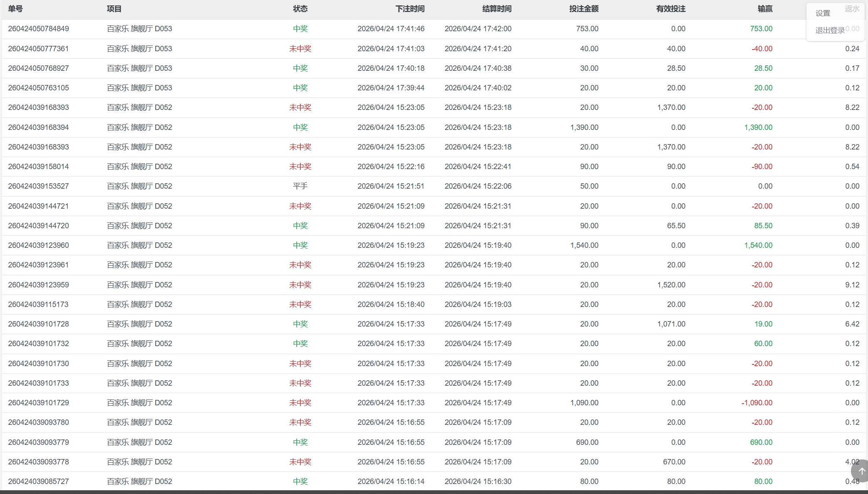Click the 结算时间 column header
Viewport: 868px width, 494px height.
tap(496, 9)
